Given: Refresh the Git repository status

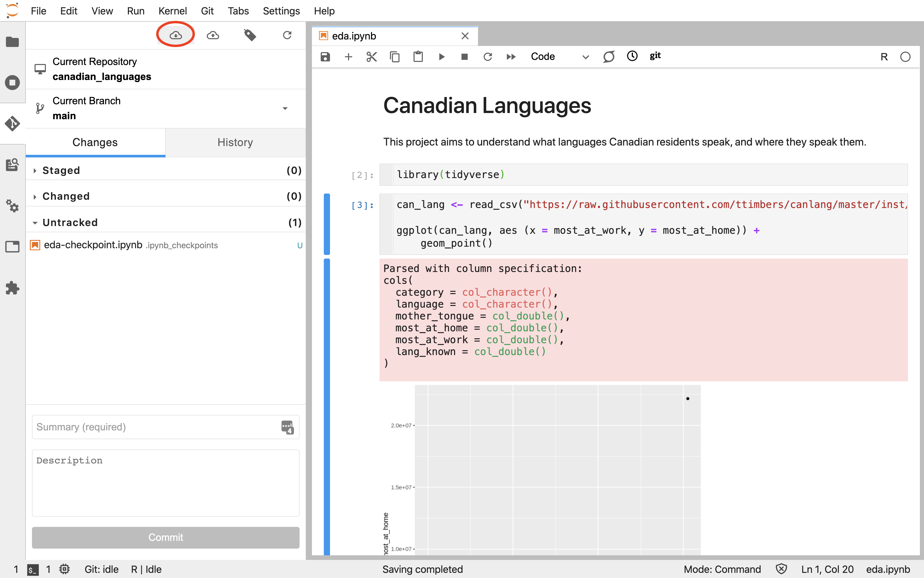Looking at the screenshot, I should click(x=287, y=35).
